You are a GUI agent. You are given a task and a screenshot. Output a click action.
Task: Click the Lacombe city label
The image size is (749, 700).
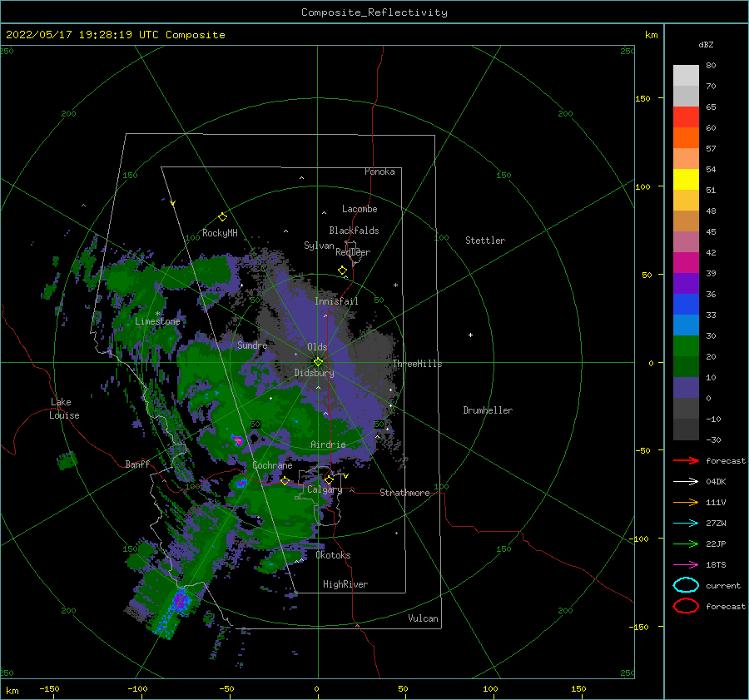(360, 209)
